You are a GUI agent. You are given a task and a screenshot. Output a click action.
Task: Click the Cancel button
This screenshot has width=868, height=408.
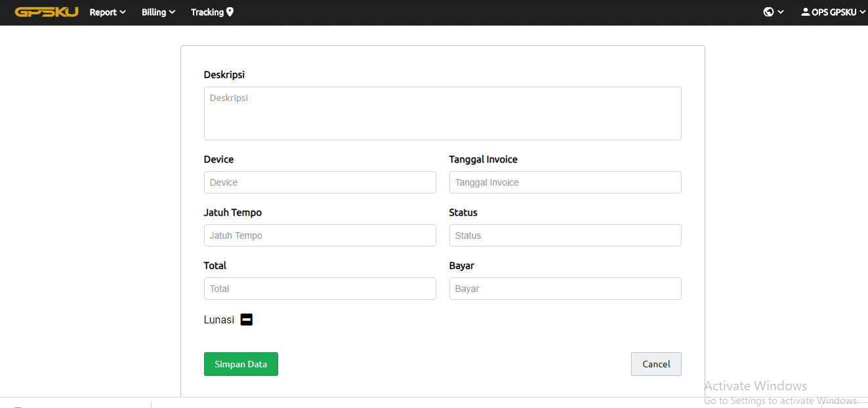[x=656, y=364]
